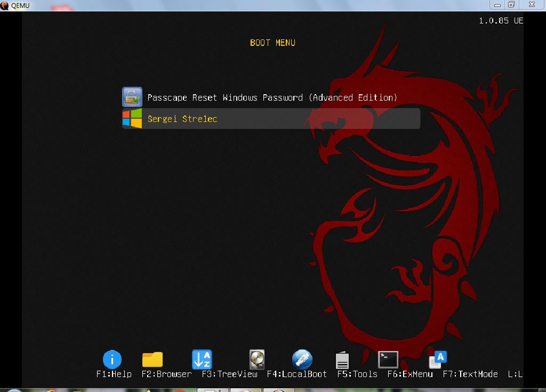Click the F5:Tools label
The height and width of the screenshot is (392, 546).
tap(357, 374)
